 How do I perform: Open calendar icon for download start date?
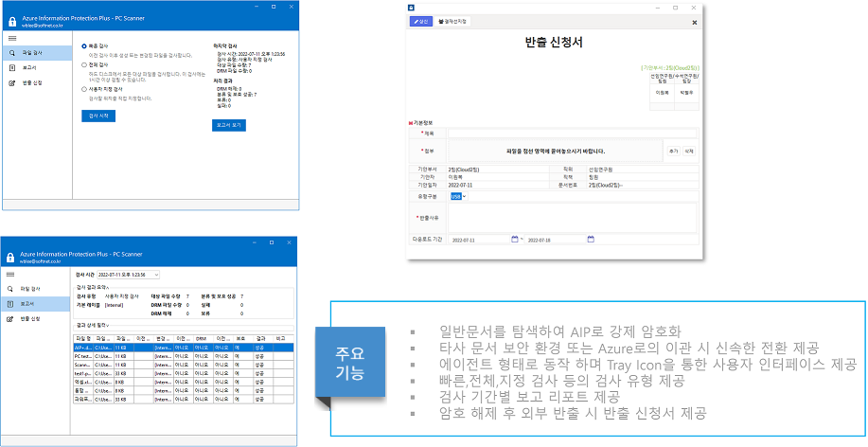point(515,239)
